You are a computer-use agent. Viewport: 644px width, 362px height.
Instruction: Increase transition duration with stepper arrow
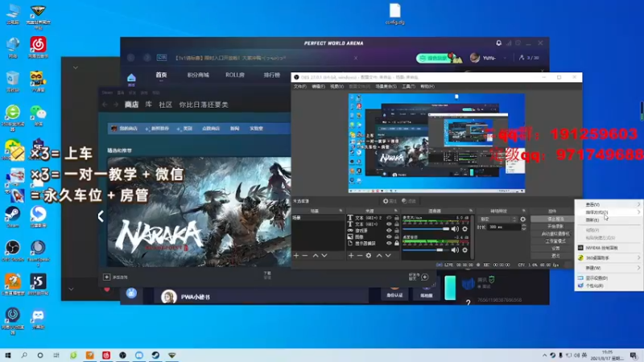pyautogui.click(x=524, y=225)
